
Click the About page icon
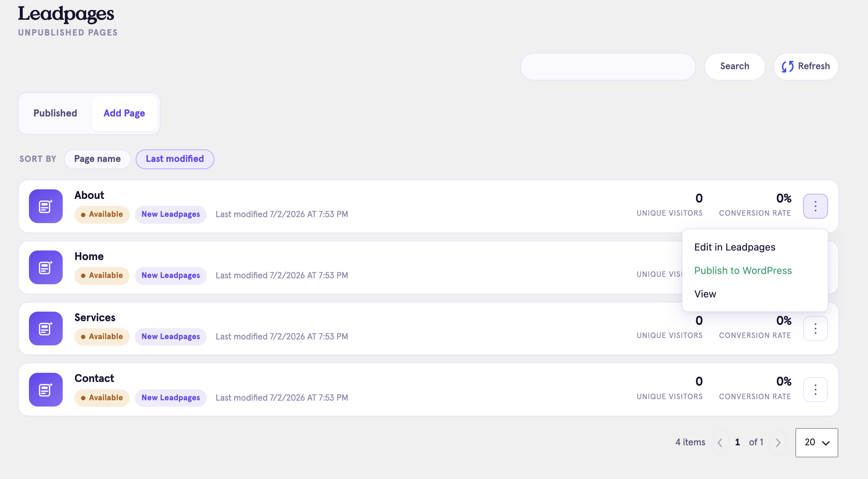coord(46,206)
